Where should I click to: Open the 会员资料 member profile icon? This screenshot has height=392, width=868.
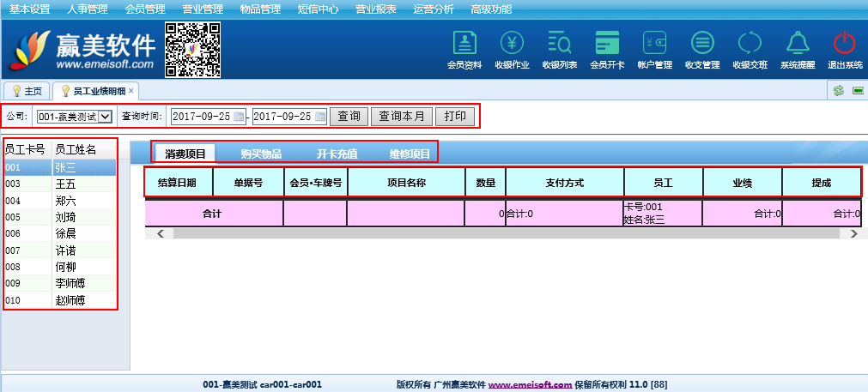pos(464,43)
